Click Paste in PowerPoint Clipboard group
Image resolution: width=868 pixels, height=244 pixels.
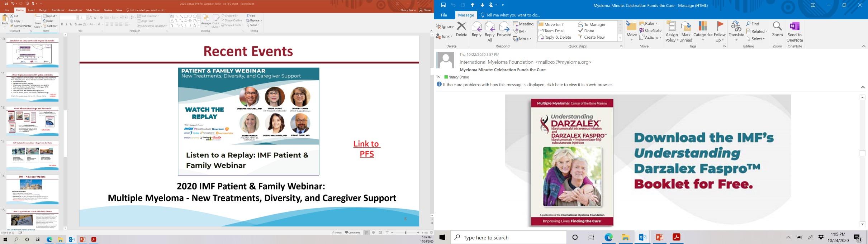[x=5, y=21]
